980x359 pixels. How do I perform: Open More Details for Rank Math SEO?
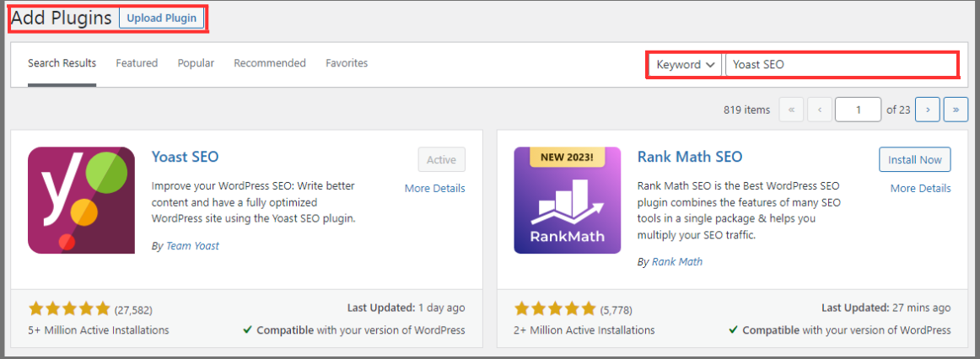click(x=921, y=189)
